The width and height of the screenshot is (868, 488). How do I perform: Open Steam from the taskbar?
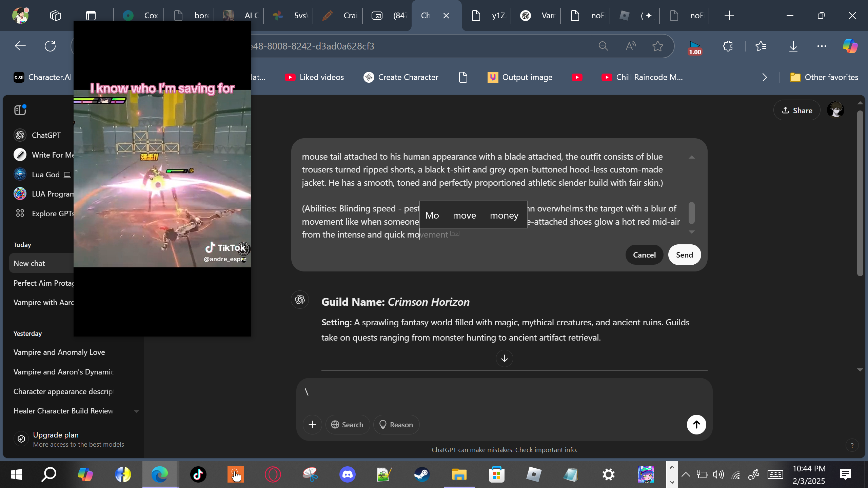tap(422, 474)
